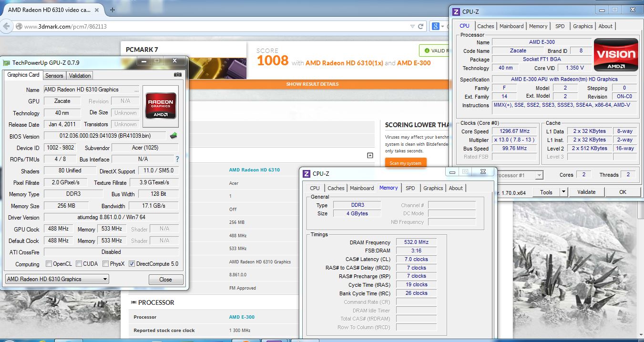Uncheck the DirectCompute 5.0 checkbox
Screen dimensions: 644x342
pos(132,264)
